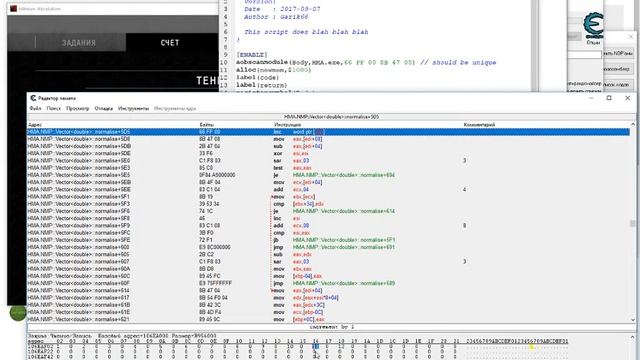The width and height of the screenshot is (640, 360).
Task: Click the NOP'ами button in side dialog
Action: point(618,53)
